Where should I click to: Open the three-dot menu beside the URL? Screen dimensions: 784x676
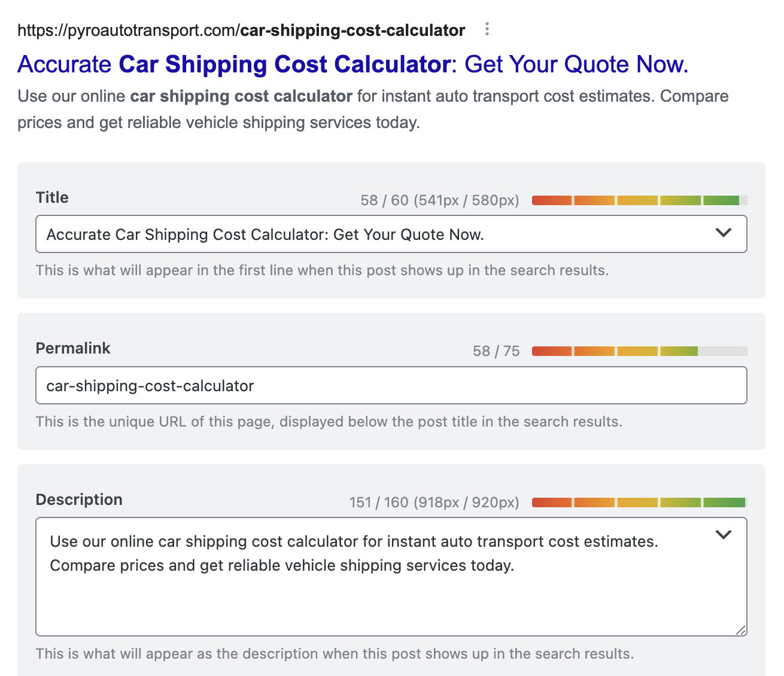click(x=487, y=29)
